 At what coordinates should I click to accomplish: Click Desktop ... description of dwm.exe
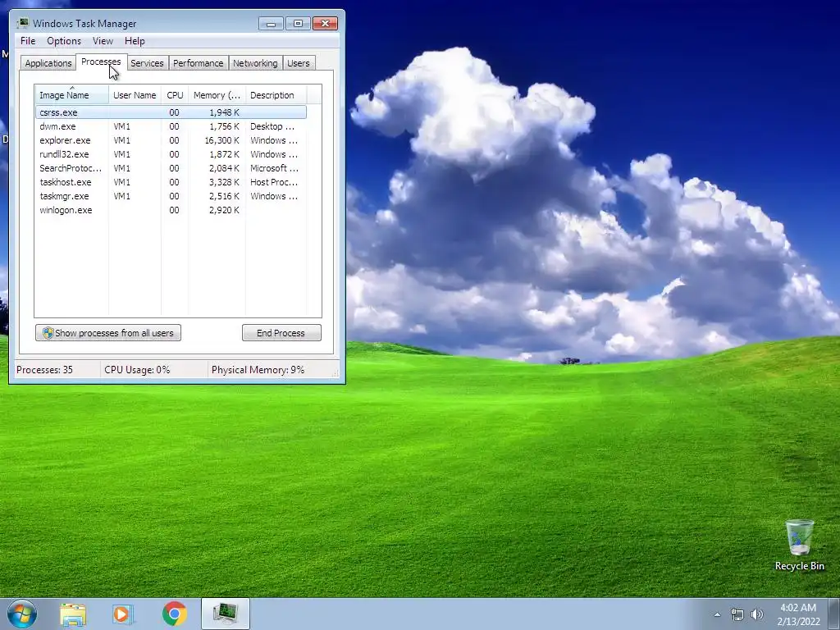pyautogui.click(x=272, y=126)
